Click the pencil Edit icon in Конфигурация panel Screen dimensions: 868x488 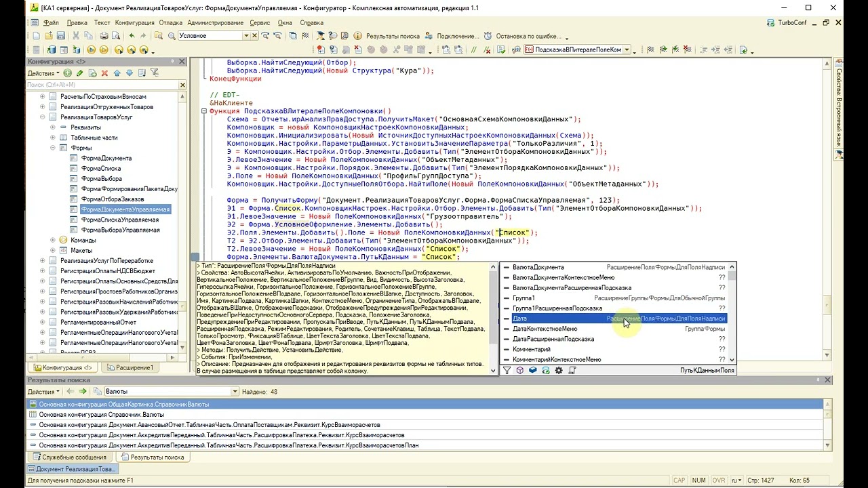click(x=80, y=73)
